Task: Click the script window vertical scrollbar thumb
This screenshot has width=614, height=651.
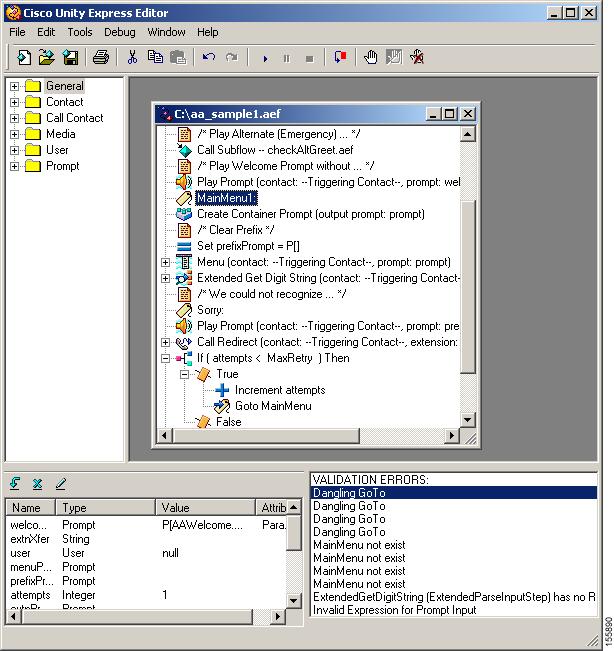Action: click(x=468, y=286)
